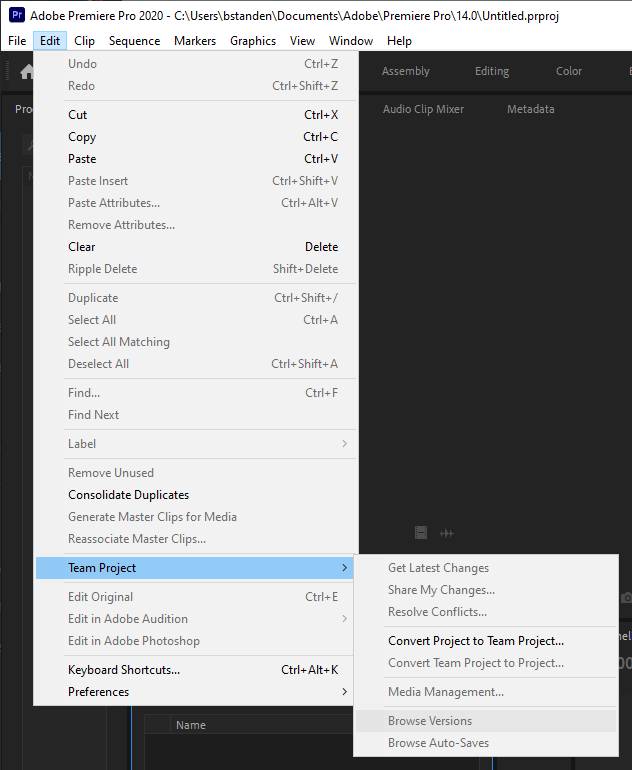Switch to the Assembly workspace tab

point(405,71)
